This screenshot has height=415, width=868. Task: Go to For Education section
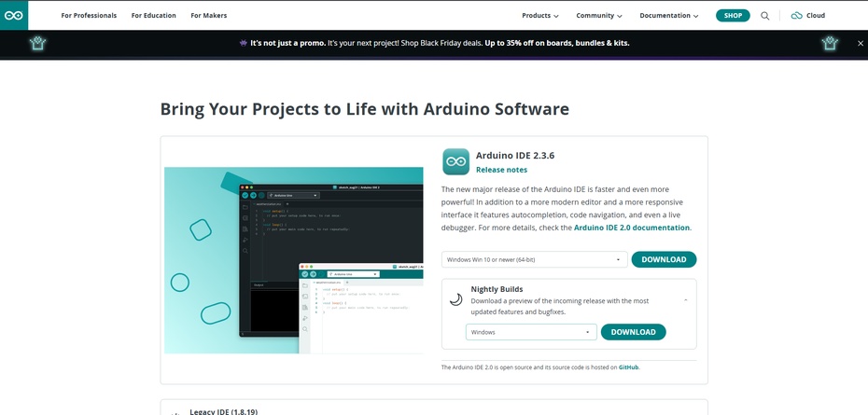pyautogui.click(x=153, y=16)
